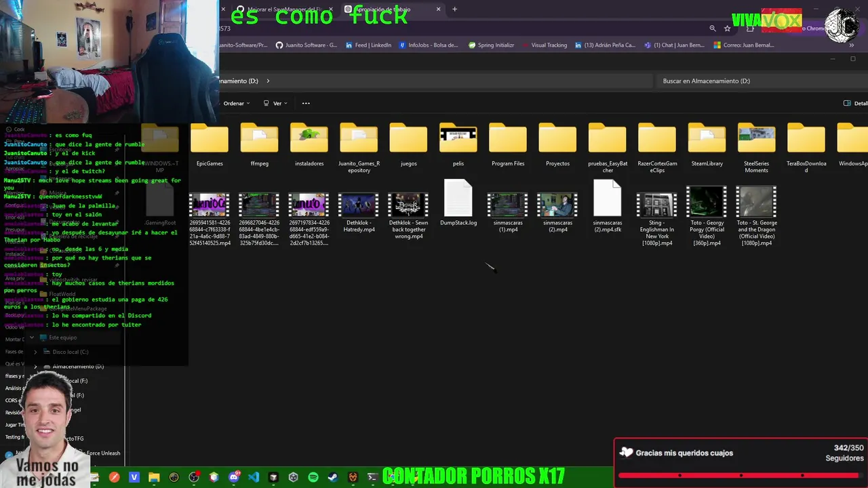Click the browser zoom magnifier icon

coord(713,28)
